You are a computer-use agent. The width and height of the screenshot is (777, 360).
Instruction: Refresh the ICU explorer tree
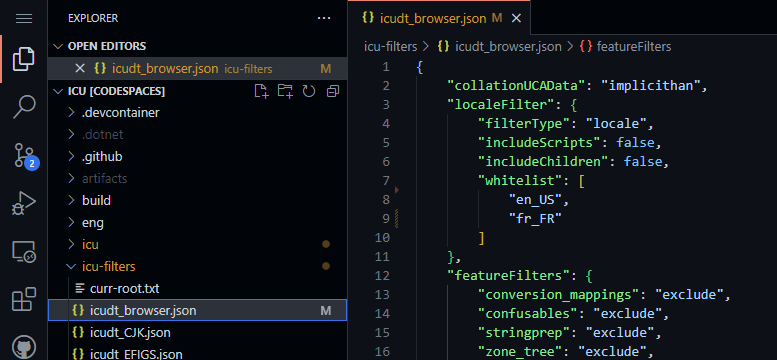309,91
